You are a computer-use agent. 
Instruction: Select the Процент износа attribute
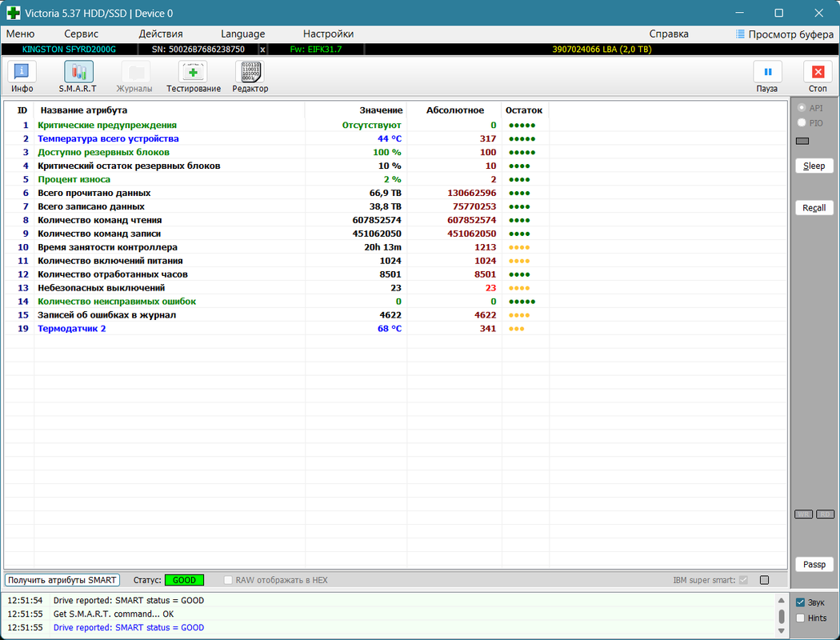click(396, 179)
